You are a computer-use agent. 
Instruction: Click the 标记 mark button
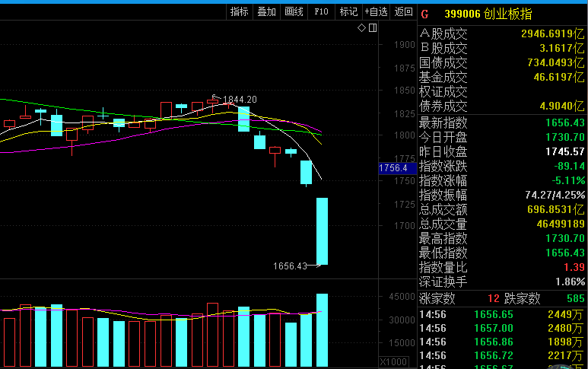tap(348, 12)
